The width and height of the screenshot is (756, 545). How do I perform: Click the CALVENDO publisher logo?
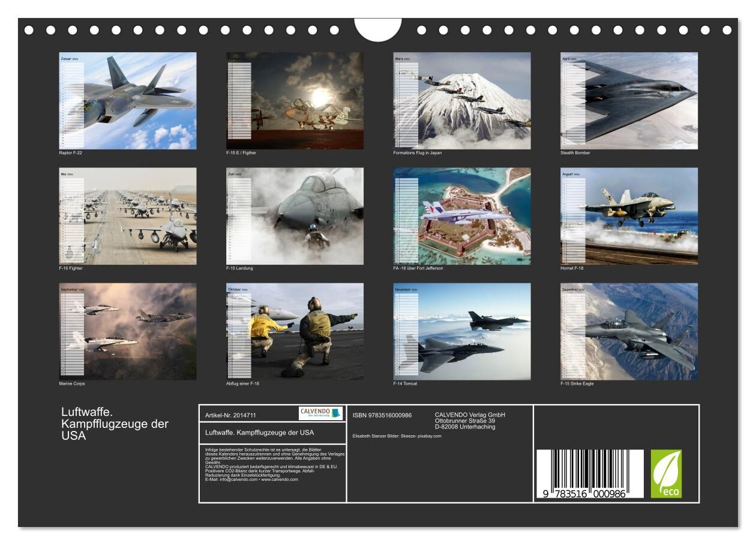(320, 414)
